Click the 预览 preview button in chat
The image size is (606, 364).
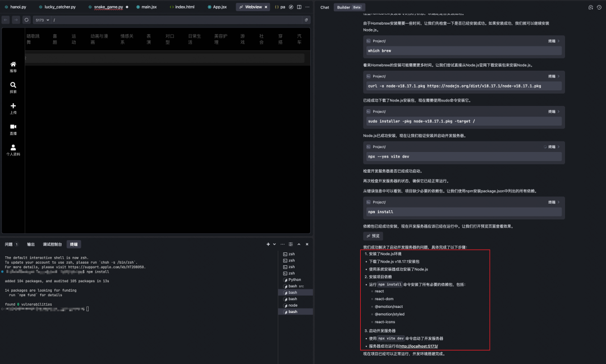pyautogui.click(x=373, y=236)
